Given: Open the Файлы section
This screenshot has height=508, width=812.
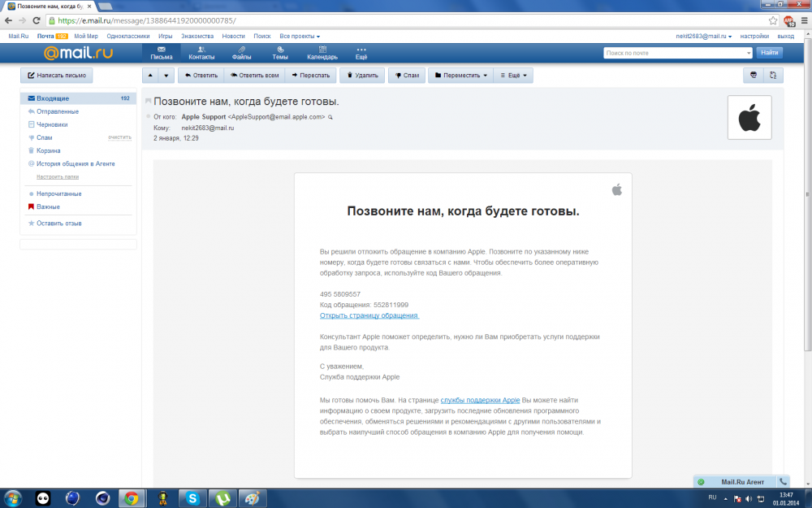Looking at the screenshot, I should [241, 53].
